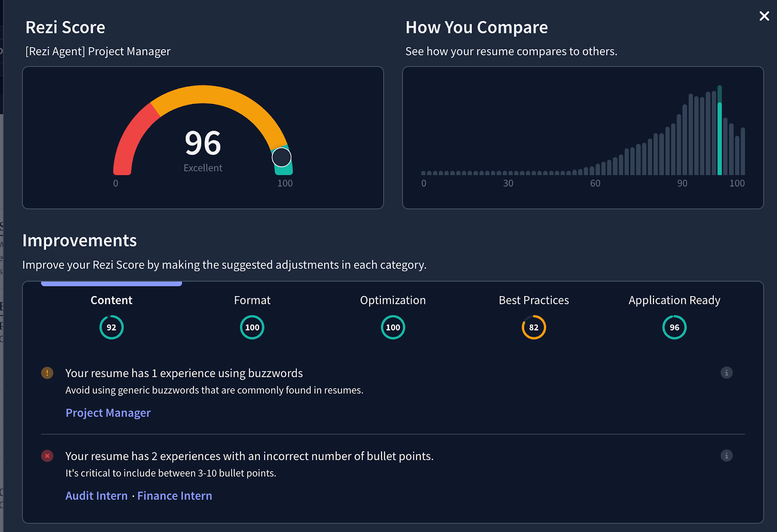
Task: Click the Optimization score circle 100
Action: pos(393,327)
